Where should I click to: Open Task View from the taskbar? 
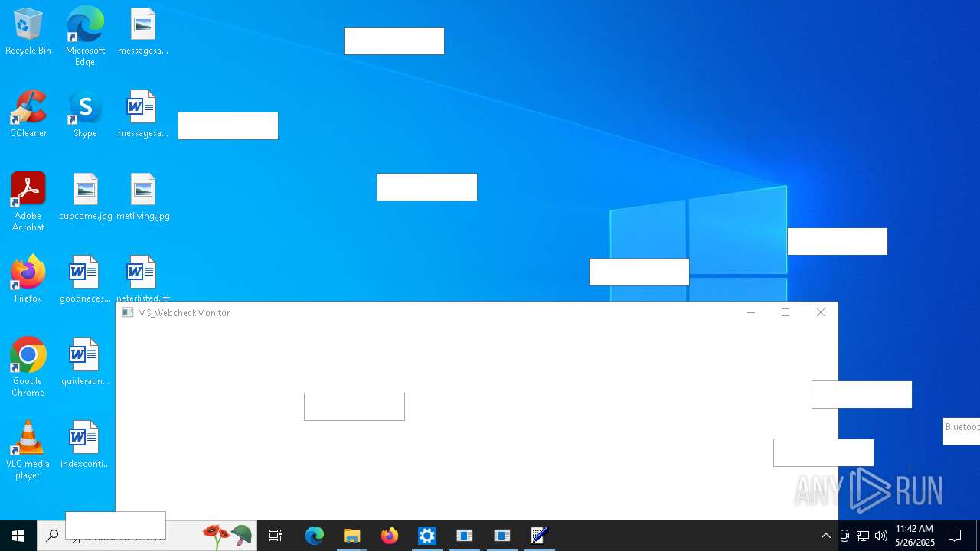pos(276,536)
